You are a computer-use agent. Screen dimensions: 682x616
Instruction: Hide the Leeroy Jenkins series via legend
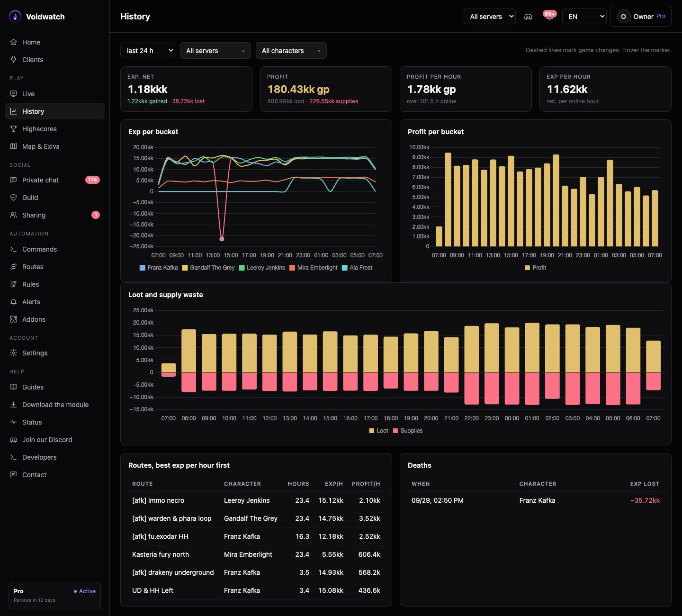coord(262,268)
